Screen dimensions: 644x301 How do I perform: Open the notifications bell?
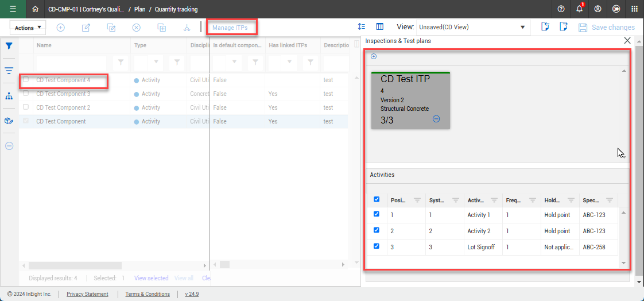580,9
